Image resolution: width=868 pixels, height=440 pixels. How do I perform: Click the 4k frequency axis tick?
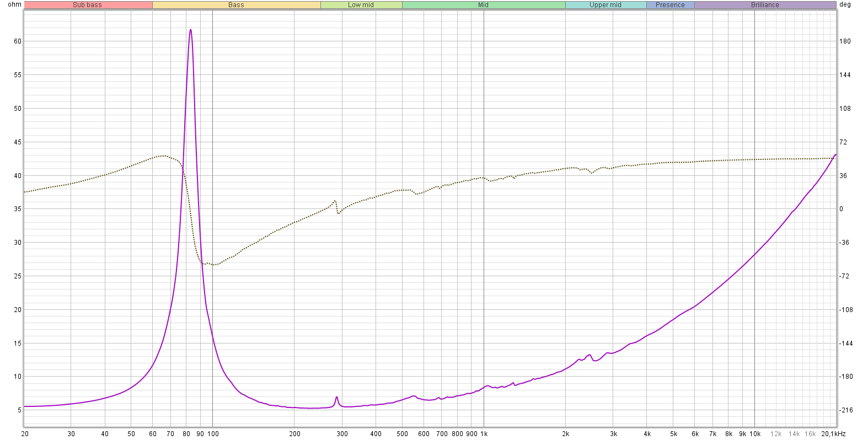coord(647,434)
